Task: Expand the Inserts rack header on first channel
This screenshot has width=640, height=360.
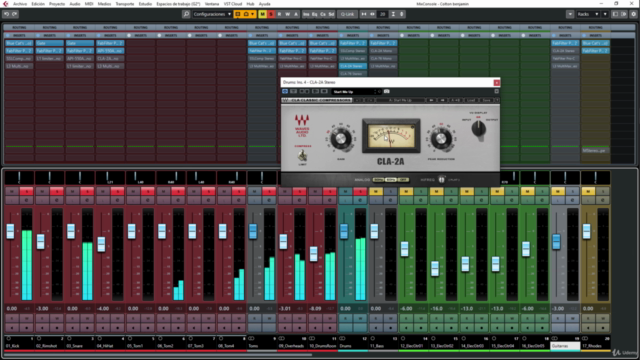Action: point(19,36)
